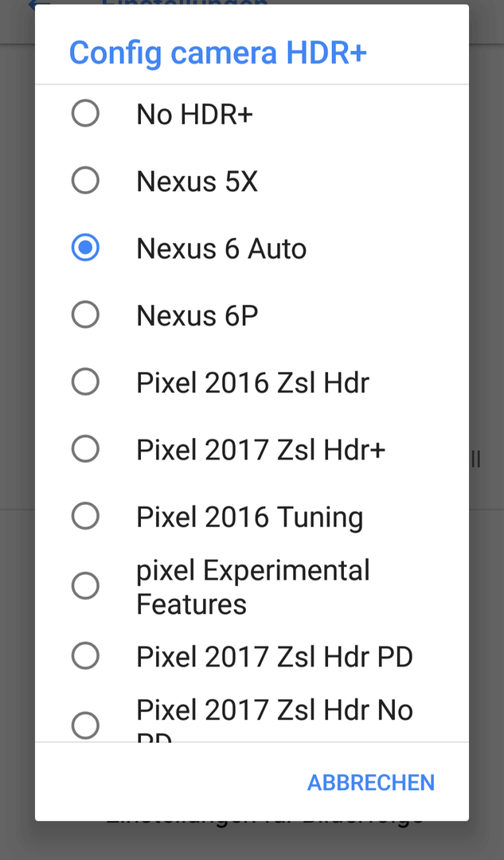Click the selected Nexus 6 Auto radio button
This screenshot has width=504, height=860.
[85, 248]
